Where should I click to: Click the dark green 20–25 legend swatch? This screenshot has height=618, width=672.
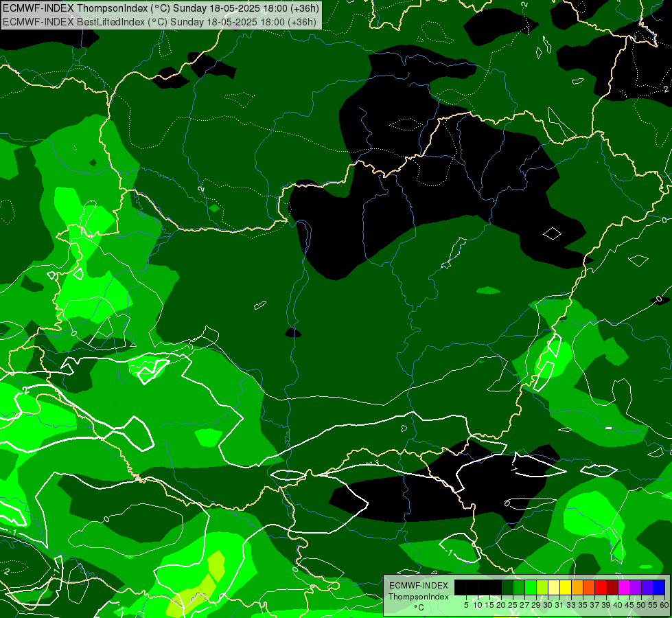pyautogui.click(x=507, y=588)
